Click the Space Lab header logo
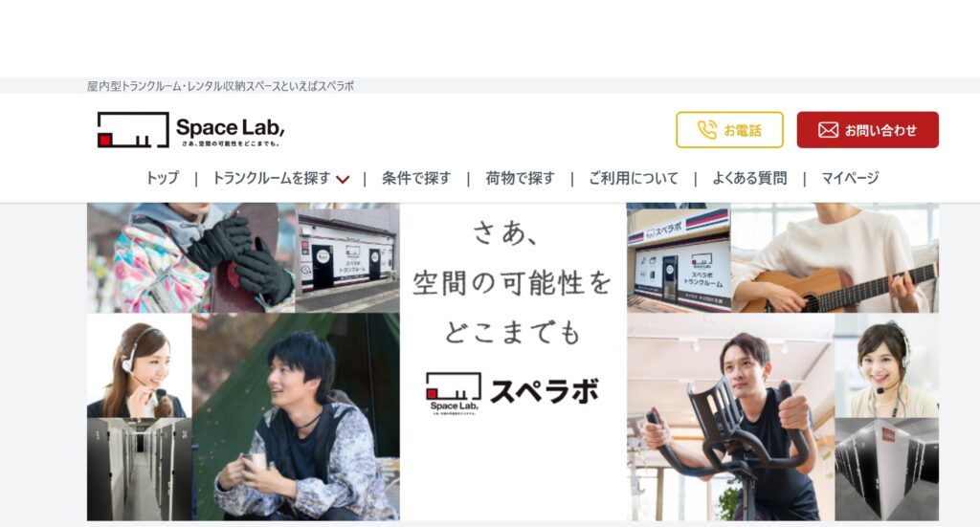The image size is (980, 527). 191,130
